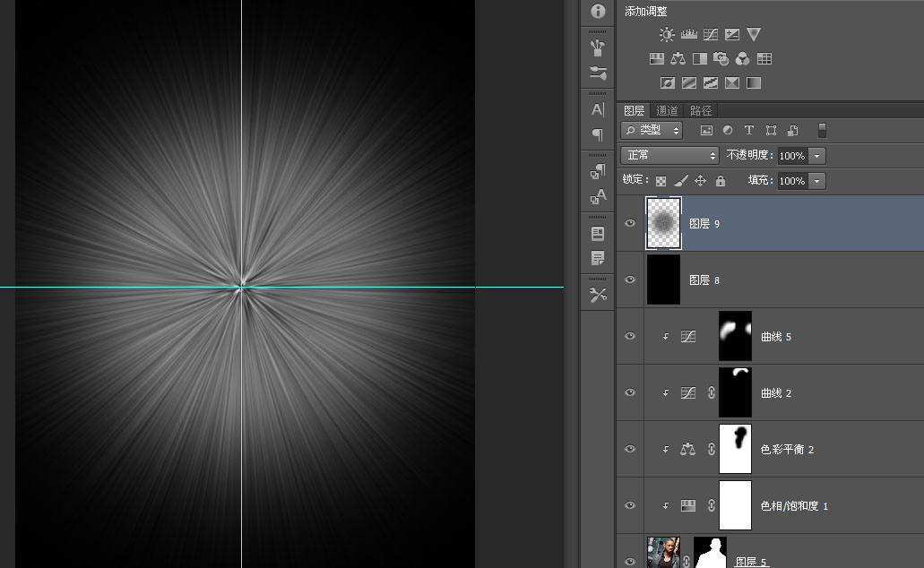Hide layer 图层 8
924x568 pixels.
[x=630, y=280]
